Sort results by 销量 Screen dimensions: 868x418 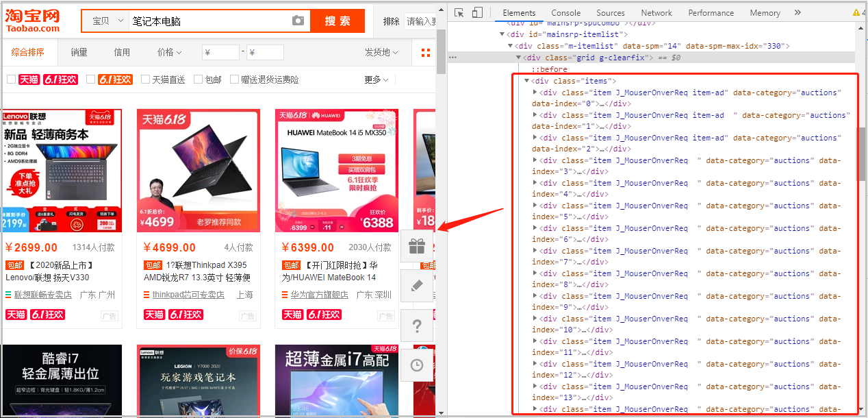click(x=79, y=53)
